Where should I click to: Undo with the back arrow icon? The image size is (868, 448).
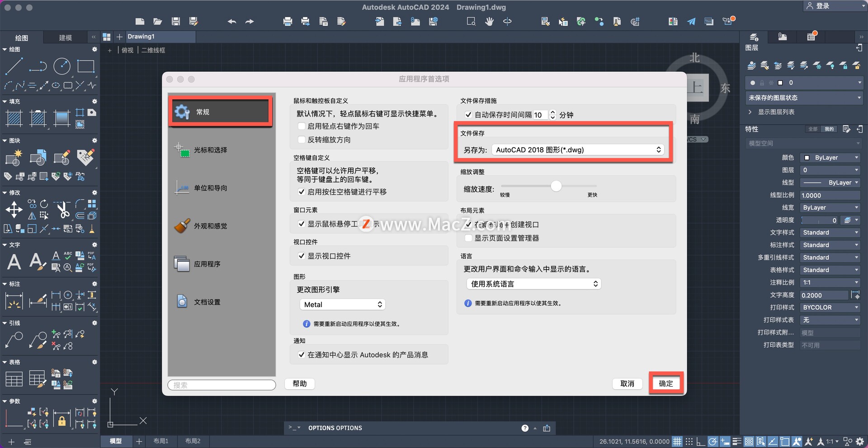pyautogui.click(x=232, y=21)
